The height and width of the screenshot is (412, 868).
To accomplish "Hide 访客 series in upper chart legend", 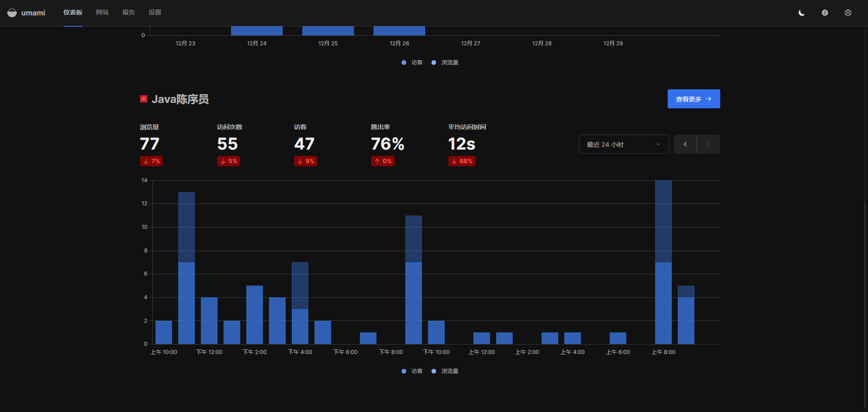I will pos(412,63).
